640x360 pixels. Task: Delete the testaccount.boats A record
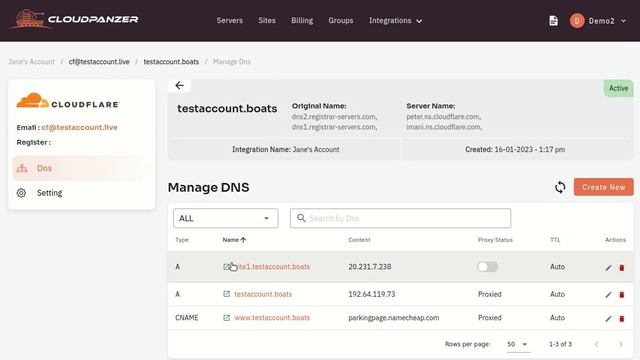[x=622, y=295]
